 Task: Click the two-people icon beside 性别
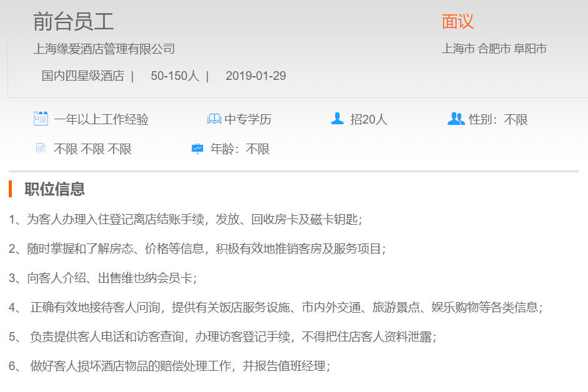pos(456,119)
